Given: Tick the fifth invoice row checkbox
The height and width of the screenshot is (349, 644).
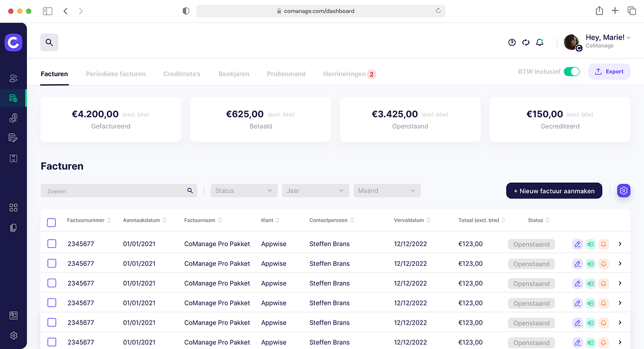Looking at the screenshot, I should coord(52,322).
